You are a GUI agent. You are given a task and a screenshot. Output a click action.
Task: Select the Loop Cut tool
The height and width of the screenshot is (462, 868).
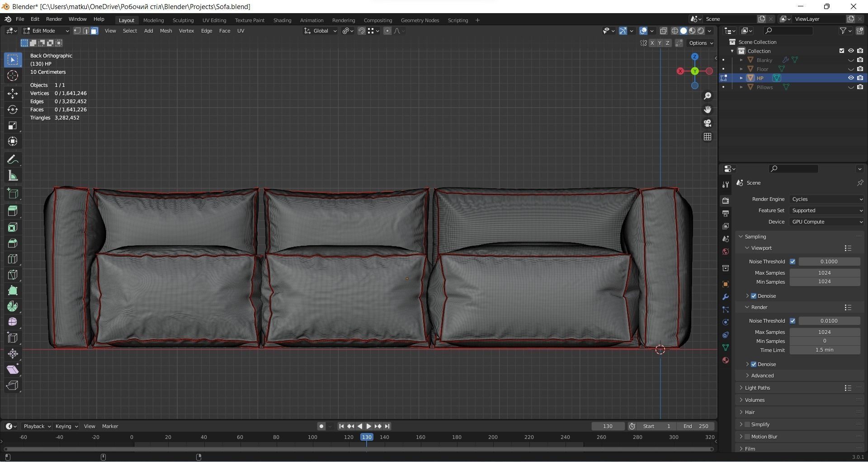coord(13,259)
